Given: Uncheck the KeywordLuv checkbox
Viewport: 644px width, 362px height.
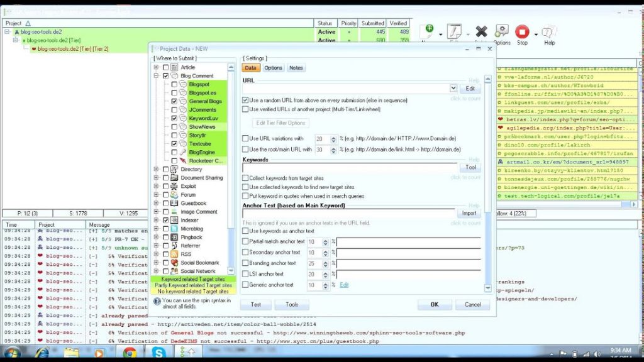Looking at the screenshot, I should 174,118.
